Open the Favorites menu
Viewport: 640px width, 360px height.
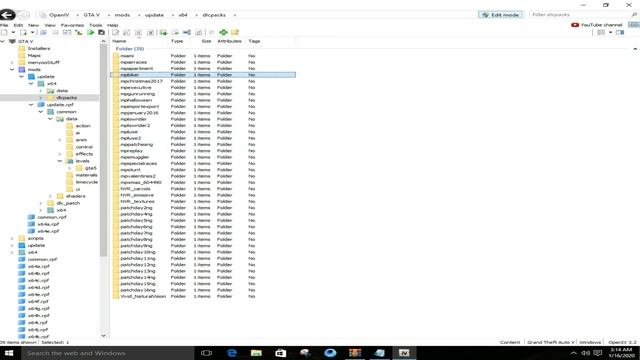72,25
